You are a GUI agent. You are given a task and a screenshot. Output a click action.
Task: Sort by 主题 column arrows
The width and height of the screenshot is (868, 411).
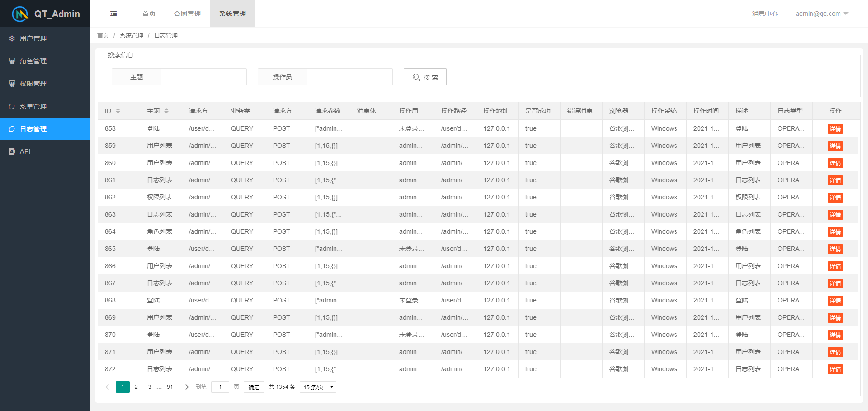coord(166,111)
